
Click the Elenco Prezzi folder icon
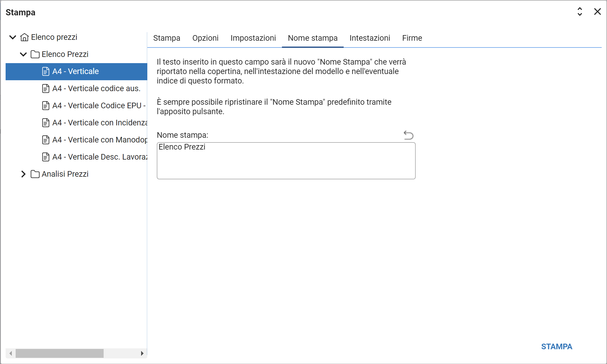[x=35, y=54]
